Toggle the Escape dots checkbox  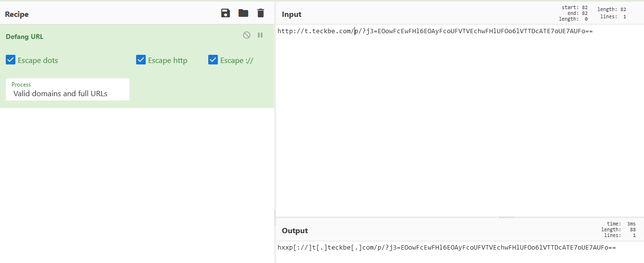(x=11, y=60)
